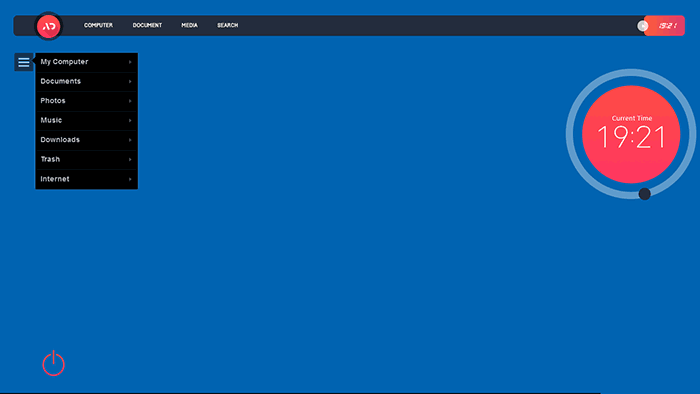Click the red power button icon
The image size is (700, 394).
tap(54, 363)
